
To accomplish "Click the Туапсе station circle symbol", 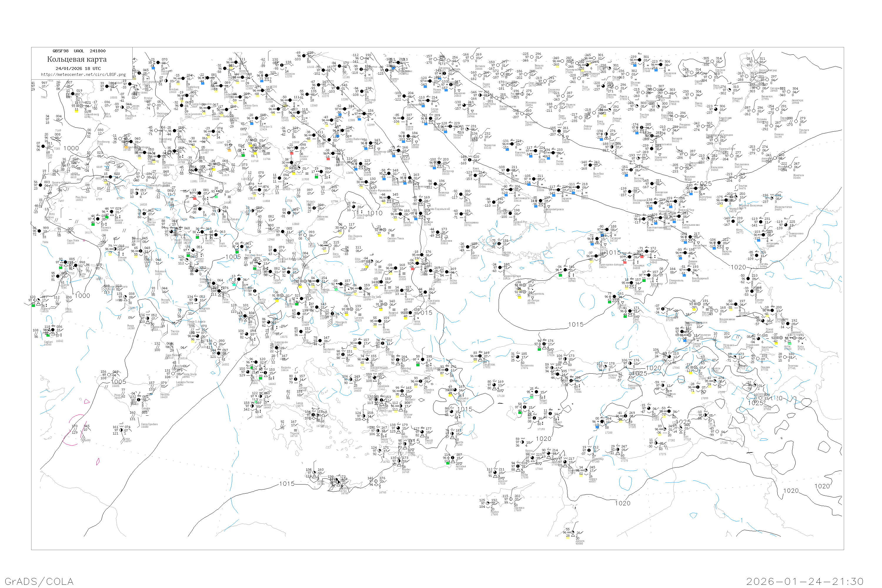I will (x=614, y=297).
